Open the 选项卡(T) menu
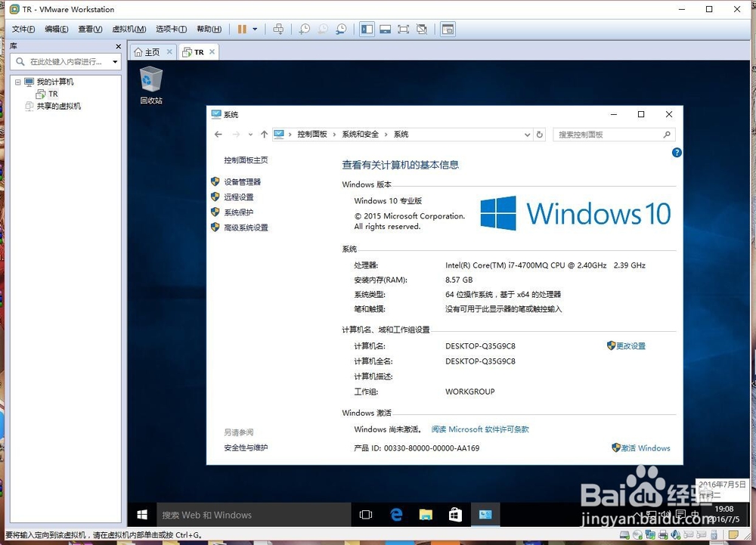This screenshot has width=756, height=545. coord(171,29)
